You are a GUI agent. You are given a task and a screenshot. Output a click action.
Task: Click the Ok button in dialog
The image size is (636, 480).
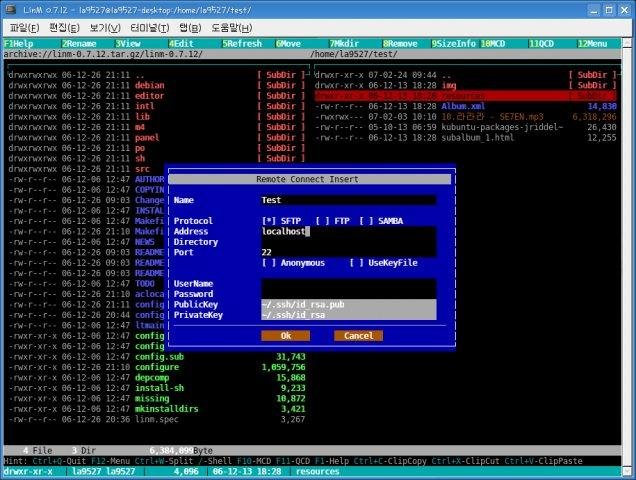pyautogui.click(x=286, y=336)
